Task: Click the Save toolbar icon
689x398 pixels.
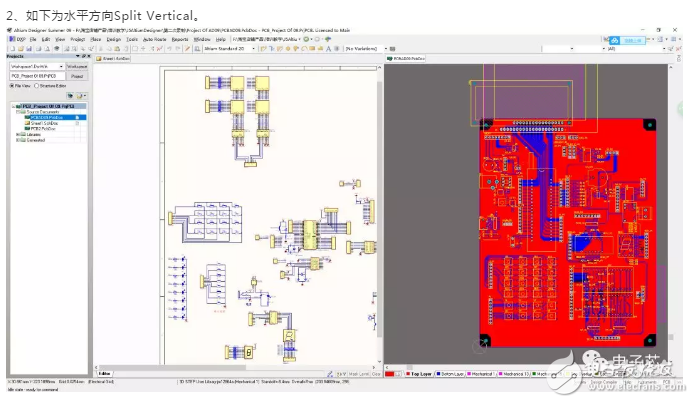Action: [29, 49]
